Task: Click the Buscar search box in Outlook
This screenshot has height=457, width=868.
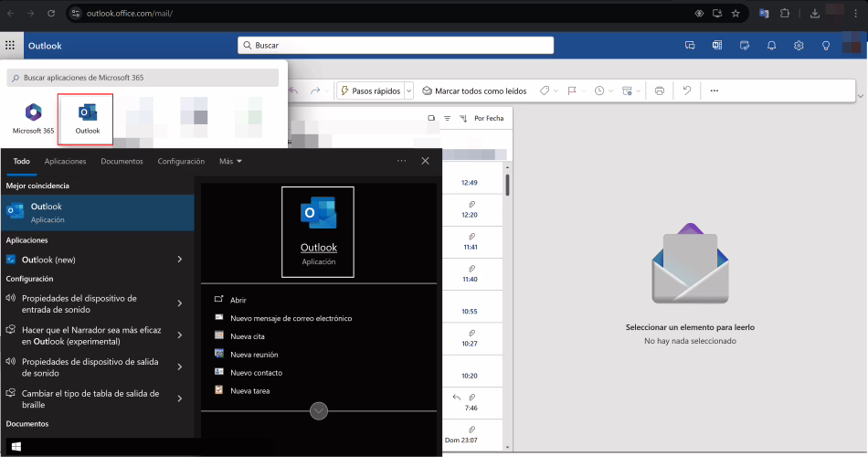Action: coord(396,46)
